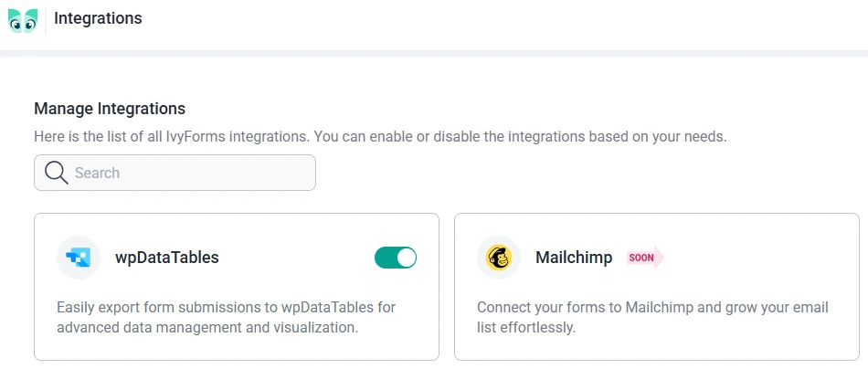
Task: Click the Integrations page title
Action: (x=98, y=18)
